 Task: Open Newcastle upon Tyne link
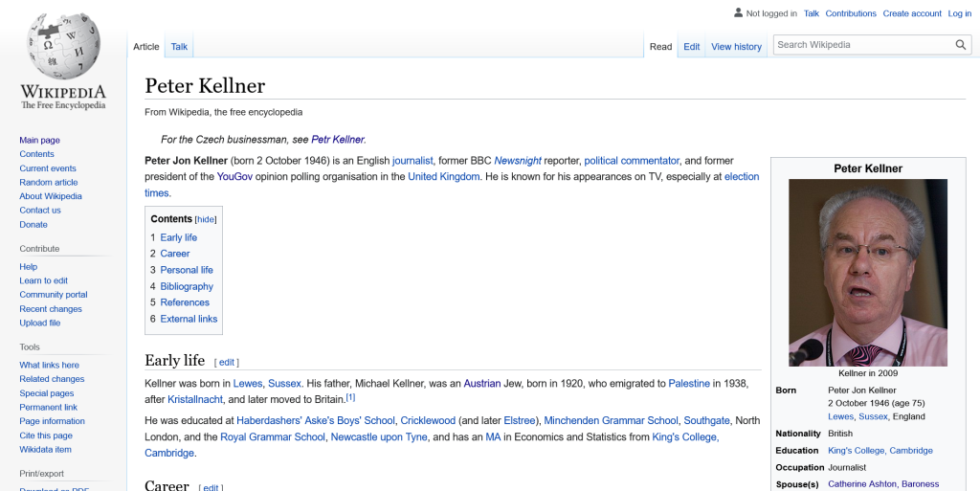coord(379,436)
